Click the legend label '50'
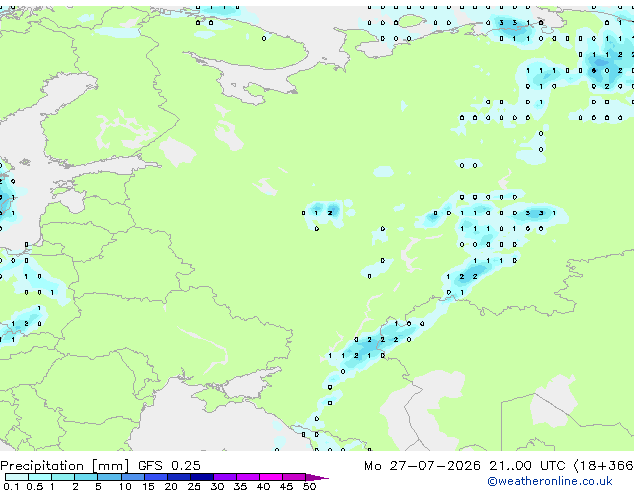This screenshot has height=490, width=634. click(x=310, y=486)
